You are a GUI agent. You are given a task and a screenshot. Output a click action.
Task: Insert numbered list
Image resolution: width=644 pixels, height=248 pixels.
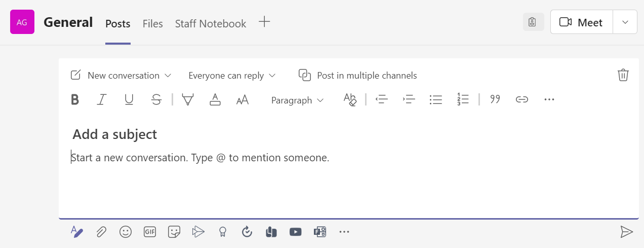point(463,100)
